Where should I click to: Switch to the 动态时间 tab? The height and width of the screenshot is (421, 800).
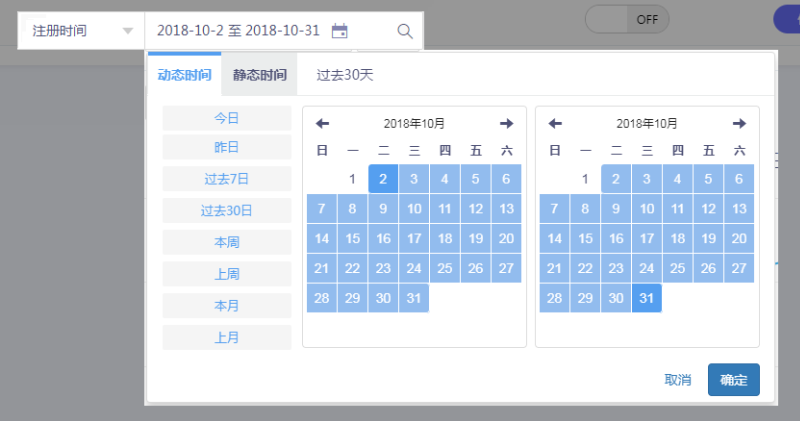click(185, 75)
